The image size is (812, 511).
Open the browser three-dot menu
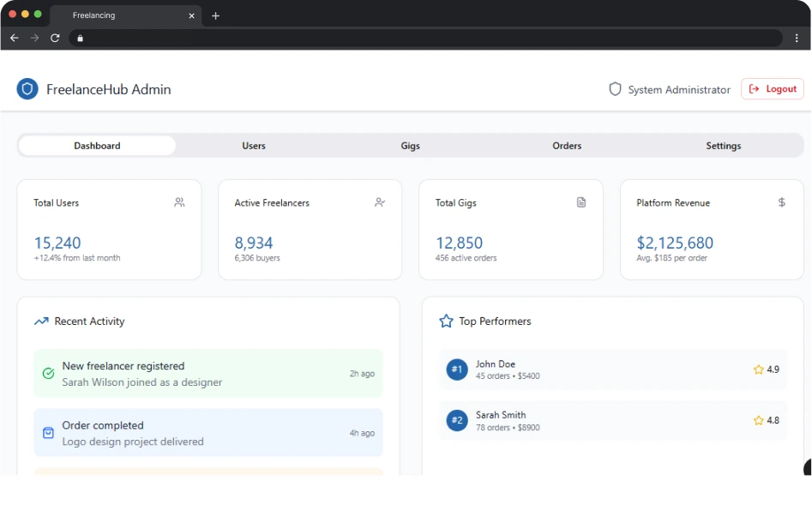(797, 38)
